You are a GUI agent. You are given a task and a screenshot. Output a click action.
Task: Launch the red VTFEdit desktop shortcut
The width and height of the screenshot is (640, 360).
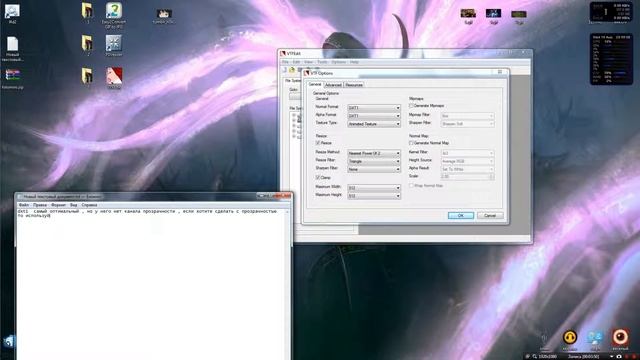[x=114, y=76]
